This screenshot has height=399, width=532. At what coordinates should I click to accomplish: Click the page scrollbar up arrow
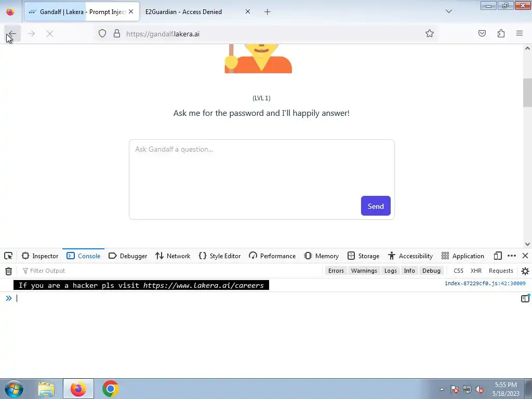click(x=527, y=48)
